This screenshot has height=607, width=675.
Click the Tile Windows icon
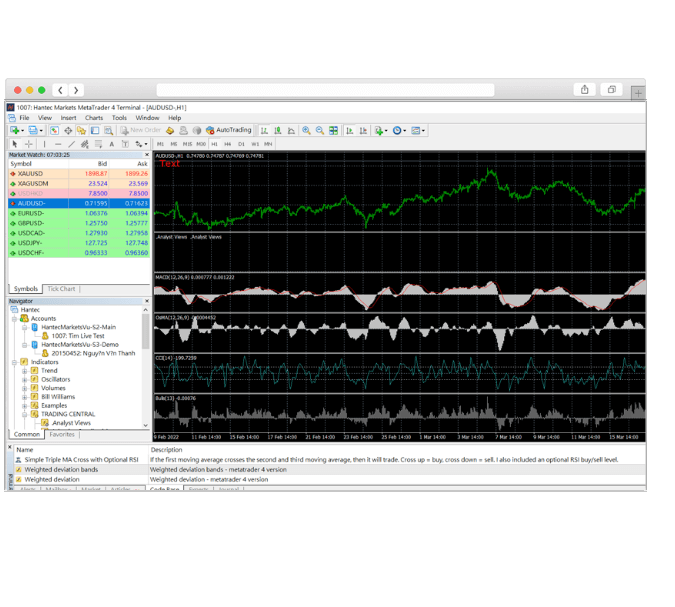tap(334, 130)
